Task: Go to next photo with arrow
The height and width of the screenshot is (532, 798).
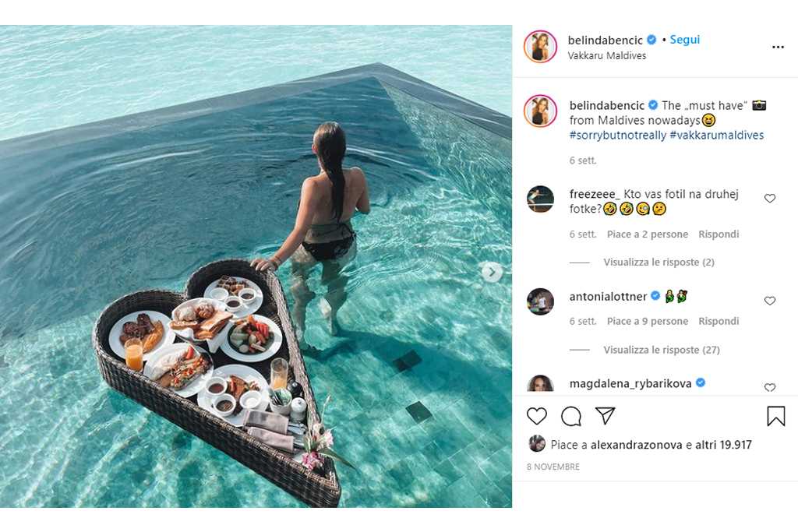Action: [492, 272]
